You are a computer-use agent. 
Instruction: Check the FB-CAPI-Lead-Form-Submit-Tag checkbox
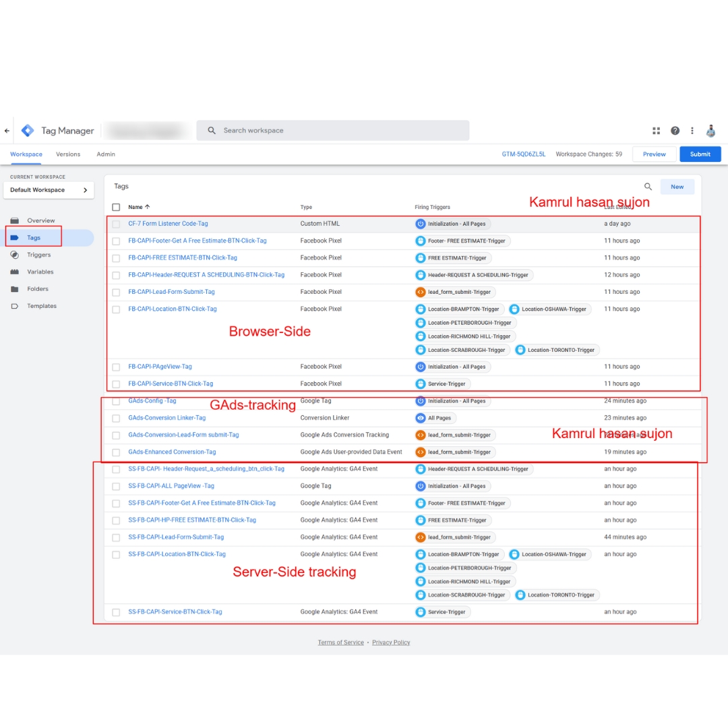116,293
